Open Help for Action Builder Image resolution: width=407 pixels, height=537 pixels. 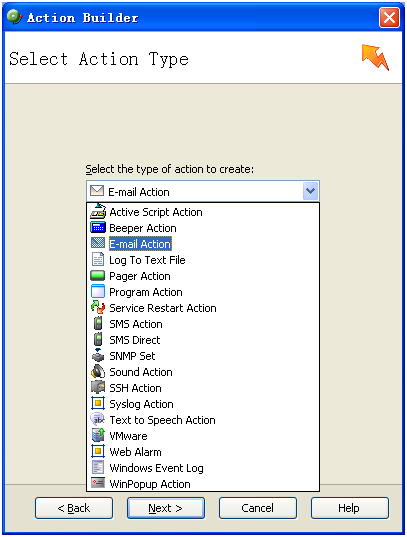(350, 508)
